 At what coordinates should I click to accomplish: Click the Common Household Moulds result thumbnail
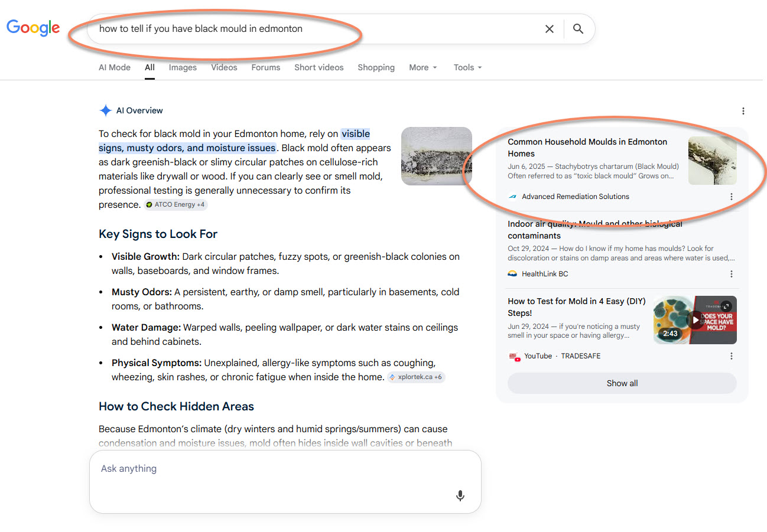(713, 161)
